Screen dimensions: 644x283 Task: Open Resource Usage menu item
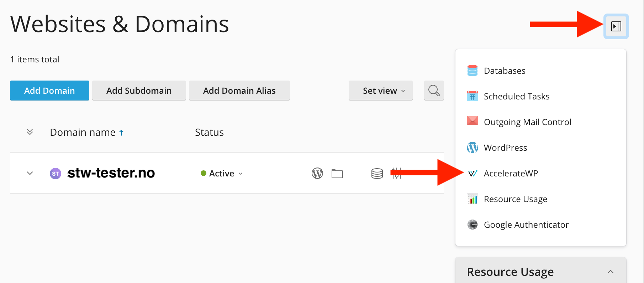515,199
